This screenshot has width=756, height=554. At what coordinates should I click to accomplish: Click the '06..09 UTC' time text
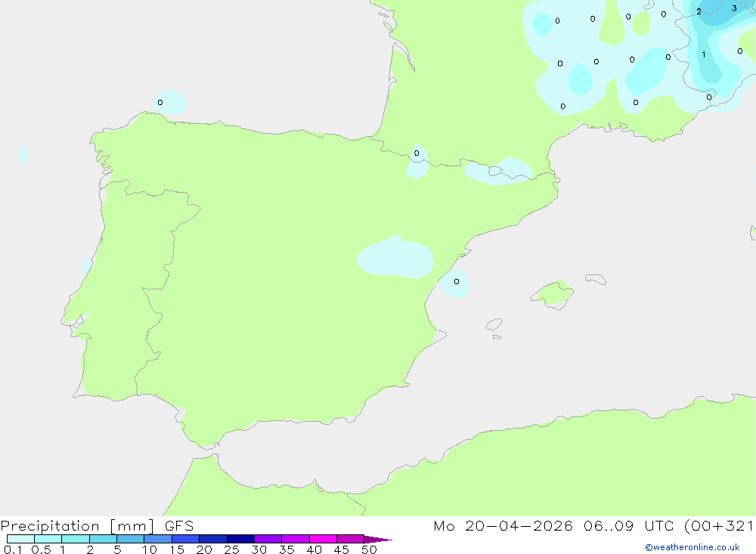click(x=628, y=526)
